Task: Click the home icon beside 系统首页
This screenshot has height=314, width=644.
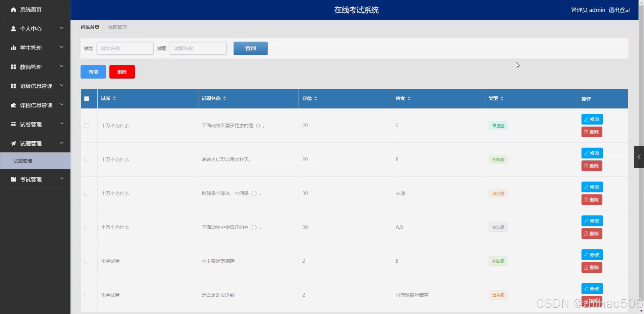Action: (x=13, y=10)
